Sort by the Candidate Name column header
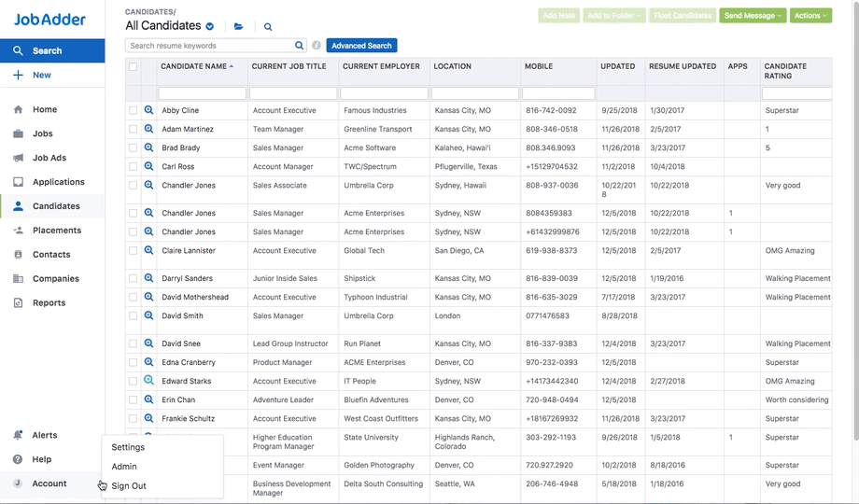859x504 pixels. click(193, 66)
